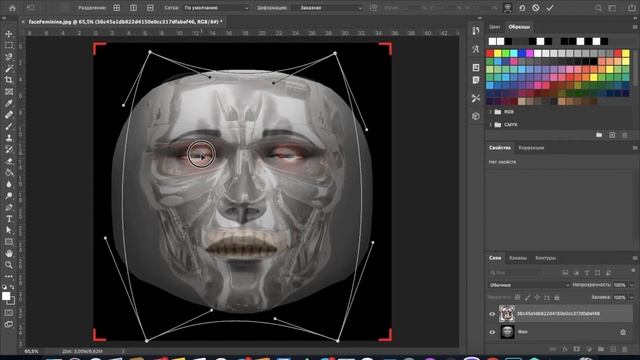Open the Fill value dropdown arrow
Image resolution: width=640 pixels, height=360 pixels.
tap(632, 298)
